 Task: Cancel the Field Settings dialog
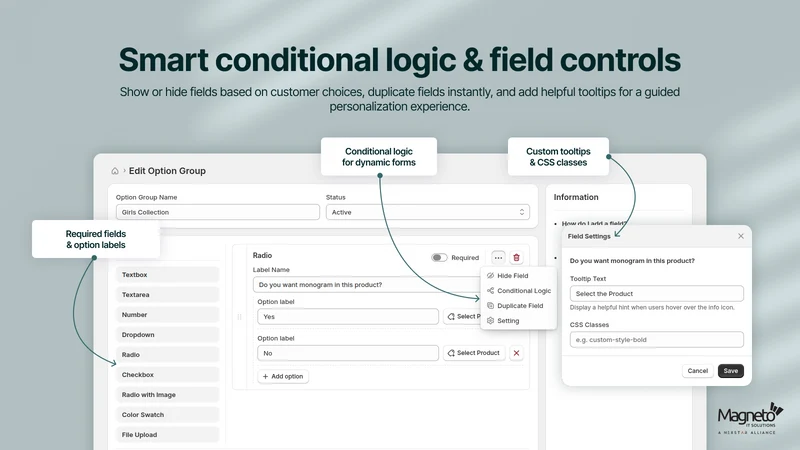tap(697, 371)
